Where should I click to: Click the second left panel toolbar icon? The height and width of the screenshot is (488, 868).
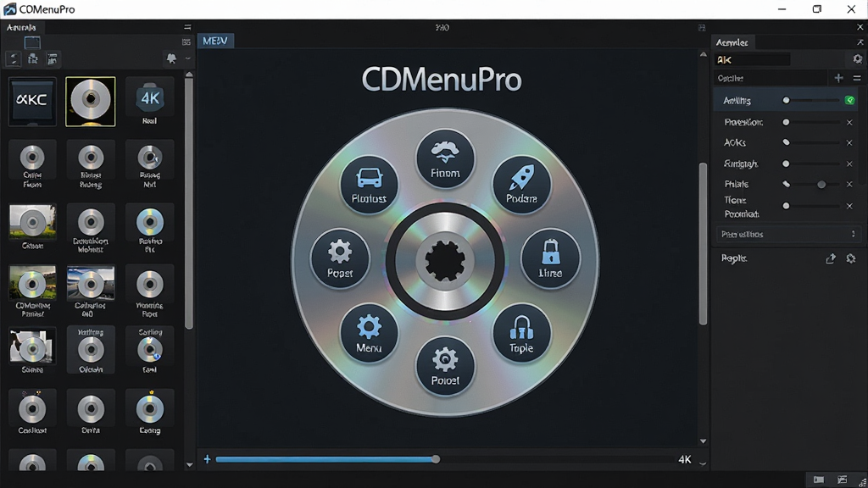pyautogui.click(x=33, y=59)
